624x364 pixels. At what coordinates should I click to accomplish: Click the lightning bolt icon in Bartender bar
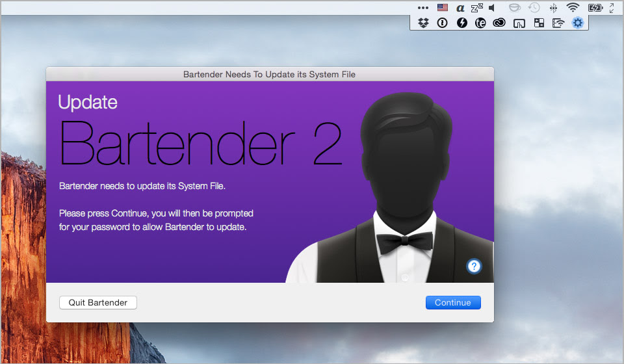tap(461, 23)
